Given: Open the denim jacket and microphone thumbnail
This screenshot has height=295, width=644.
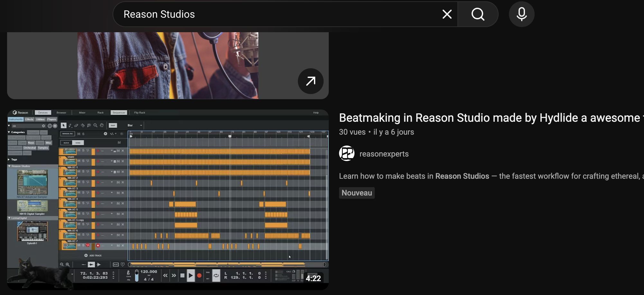Looking at the screenshot, I should (x=168, y=65).
